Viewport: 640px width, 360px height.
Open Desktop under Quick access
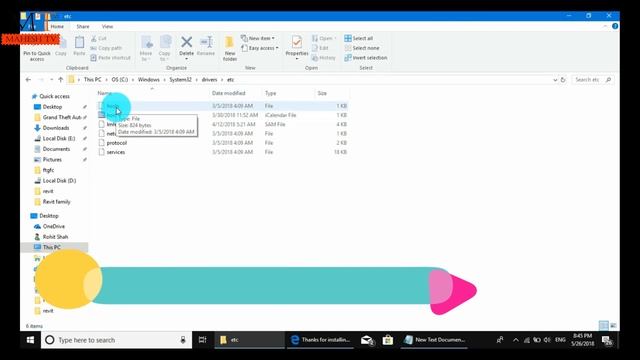point(52,107)
